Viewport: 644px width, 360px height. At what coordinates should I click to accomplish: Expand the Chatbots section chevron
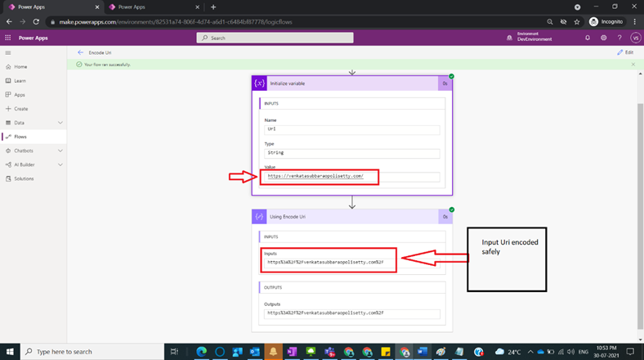(x=60, y=151)
